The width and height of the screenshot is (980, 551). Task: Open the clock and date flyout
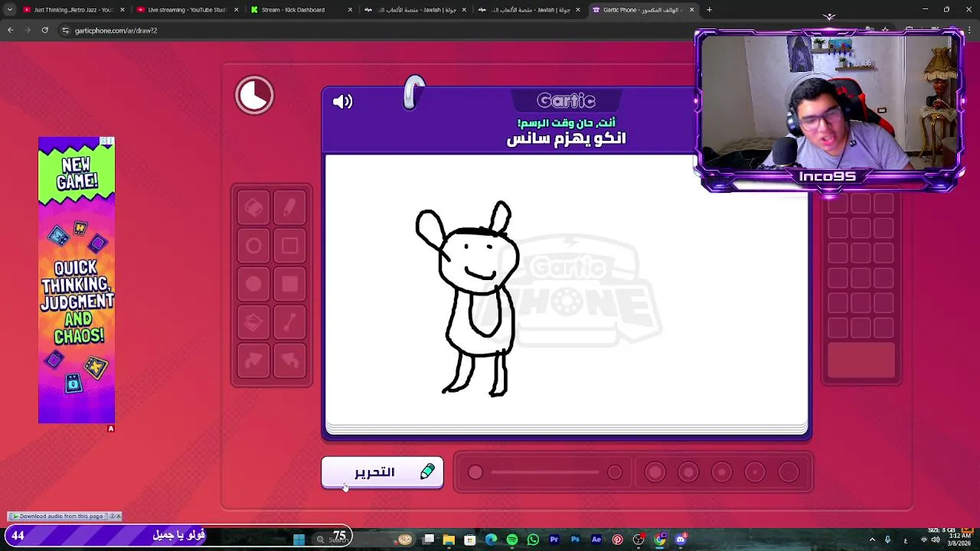click(x=959, y=540)
